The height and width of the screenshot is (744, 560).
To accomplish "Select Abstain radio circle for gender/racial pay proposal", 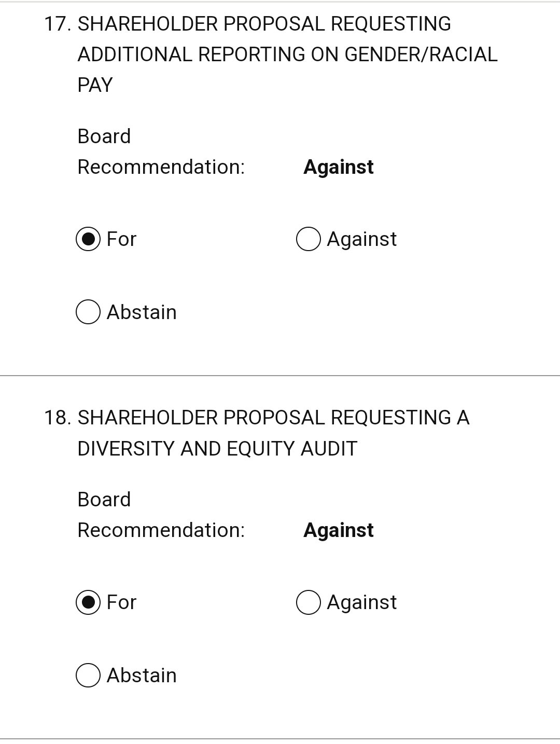I will pos(88,312).
